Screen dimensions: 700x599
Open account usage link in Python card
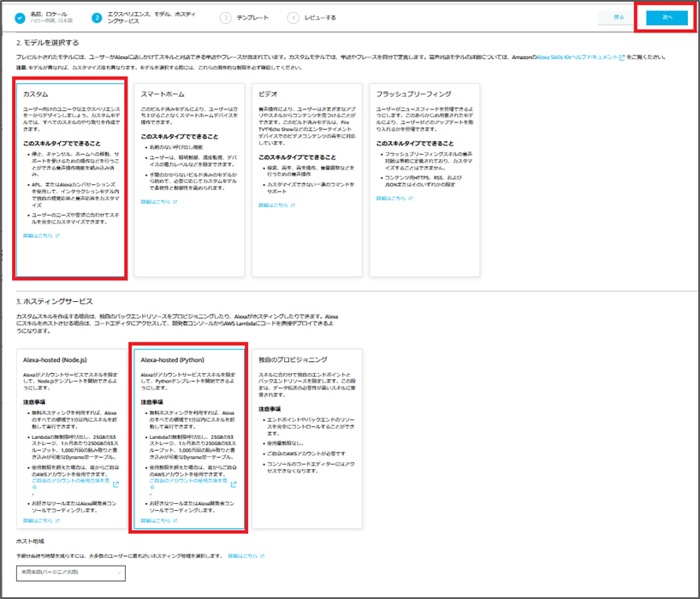click(x=188, y=483)
